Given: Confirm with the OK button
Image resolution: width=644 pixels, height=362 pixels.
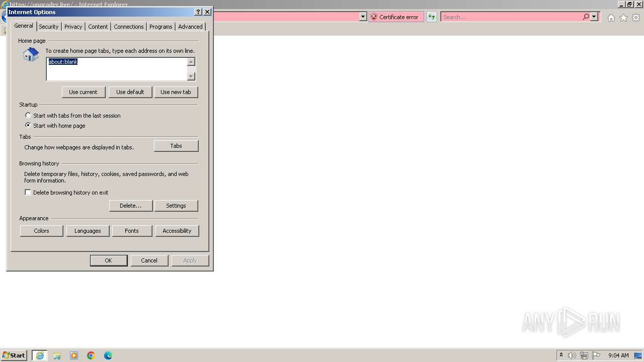Looking at the screenshot, I should tap(109, 260).
